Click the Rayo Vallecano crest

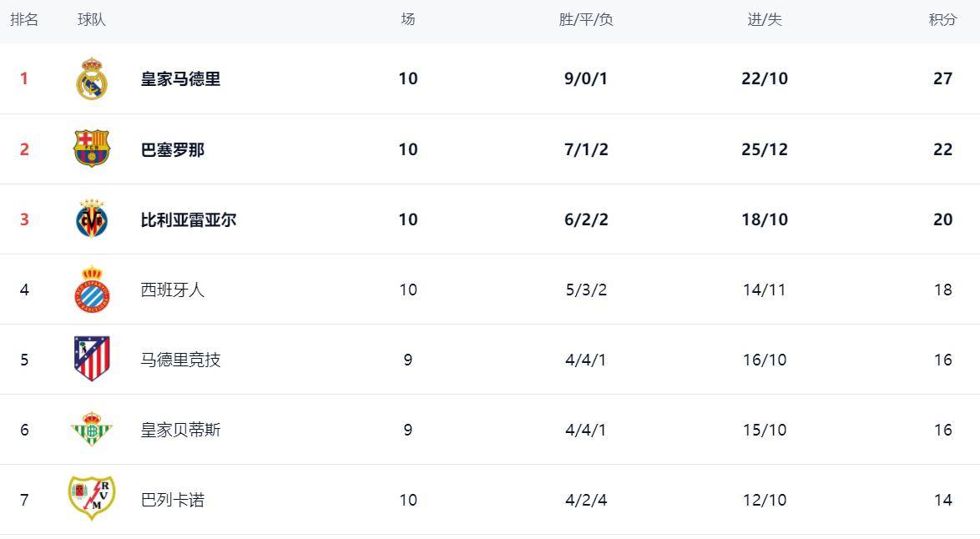(x=92, y=499)
